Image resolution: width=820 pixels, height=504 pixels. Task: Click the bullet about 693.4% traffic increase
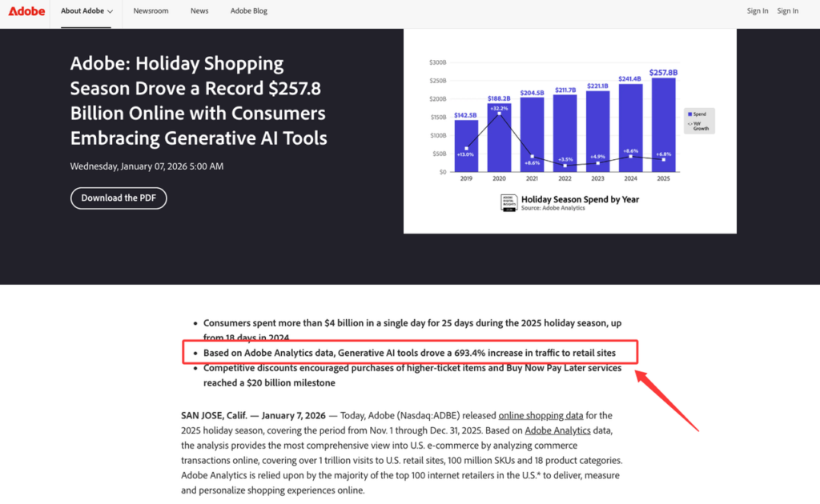[x=409, y=353]
